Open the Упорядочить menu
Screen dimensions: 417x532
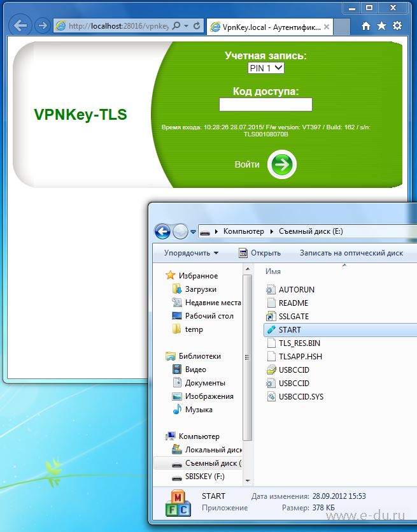point(191,253)
